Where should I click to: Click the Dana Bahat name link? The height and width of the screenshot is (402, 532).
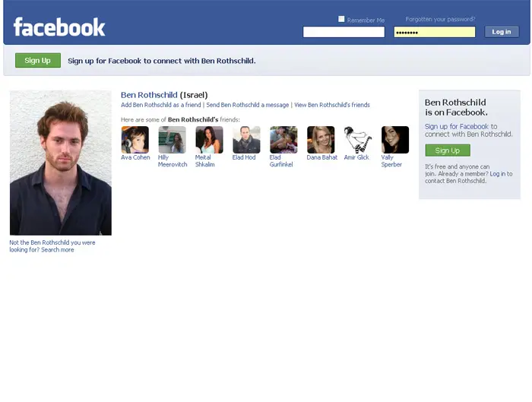click(322, 157)
